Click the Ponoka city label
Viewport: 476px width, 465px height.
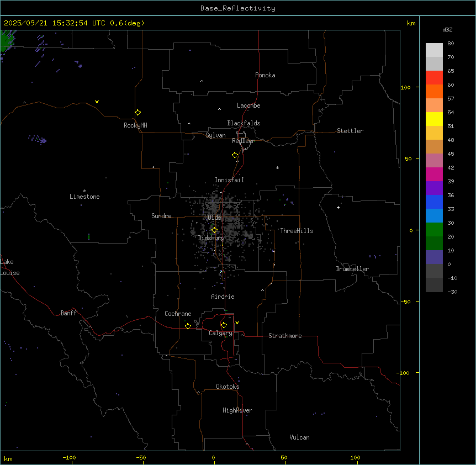(265, 75)
